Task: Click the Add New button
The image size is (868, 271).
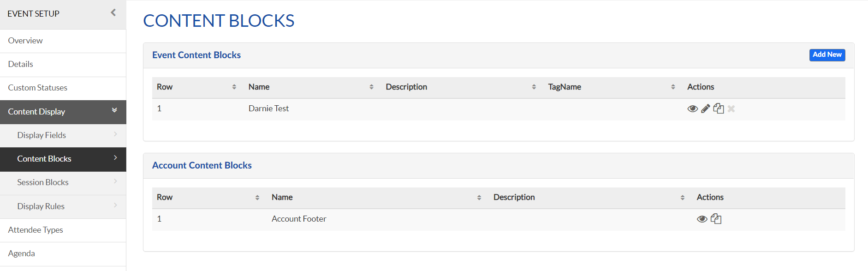Action: point(827,55)
